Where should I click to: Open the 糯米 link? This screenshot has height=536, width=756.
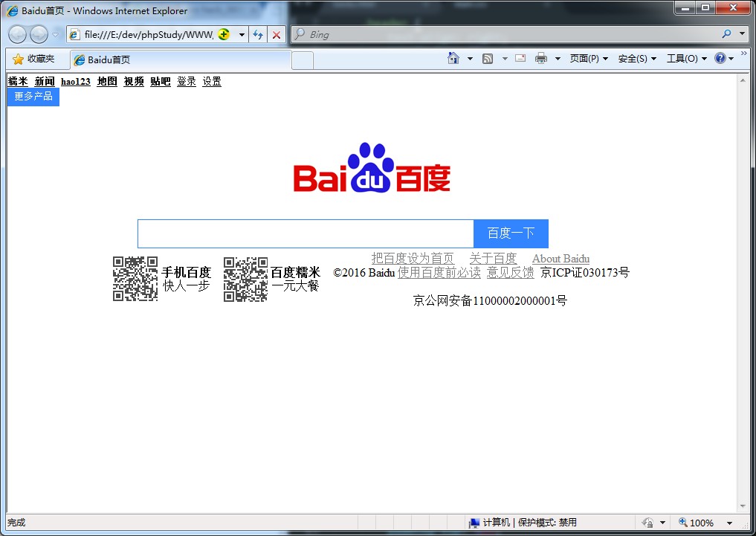tap(18, 82)
